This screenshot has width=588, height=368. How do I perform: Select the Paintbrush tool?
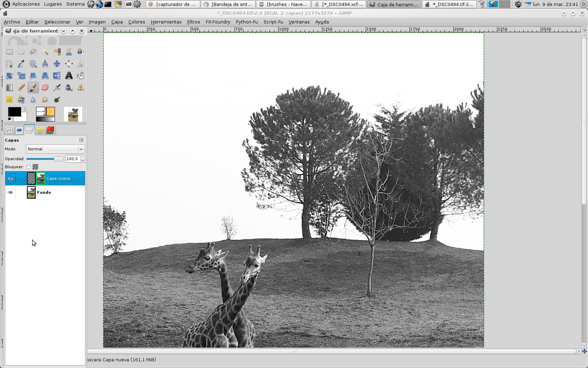33,88
